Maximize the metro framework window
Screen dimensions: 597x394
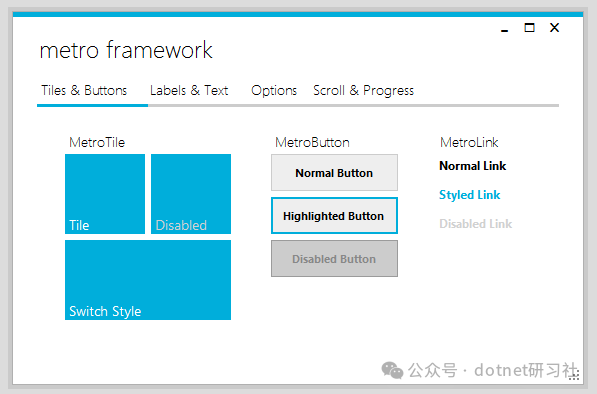529,27
